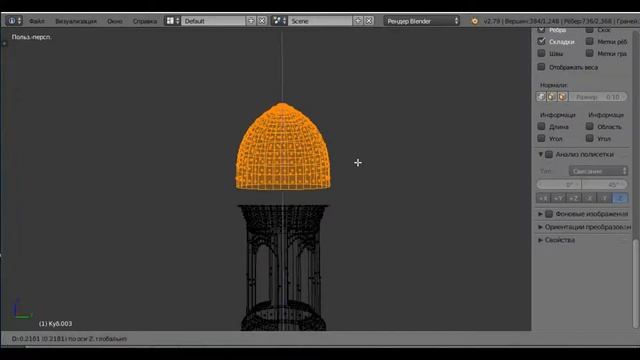Enable the face Угол info checkbox
The width and height of the screenshot is (640, 360).
point(589,138)
